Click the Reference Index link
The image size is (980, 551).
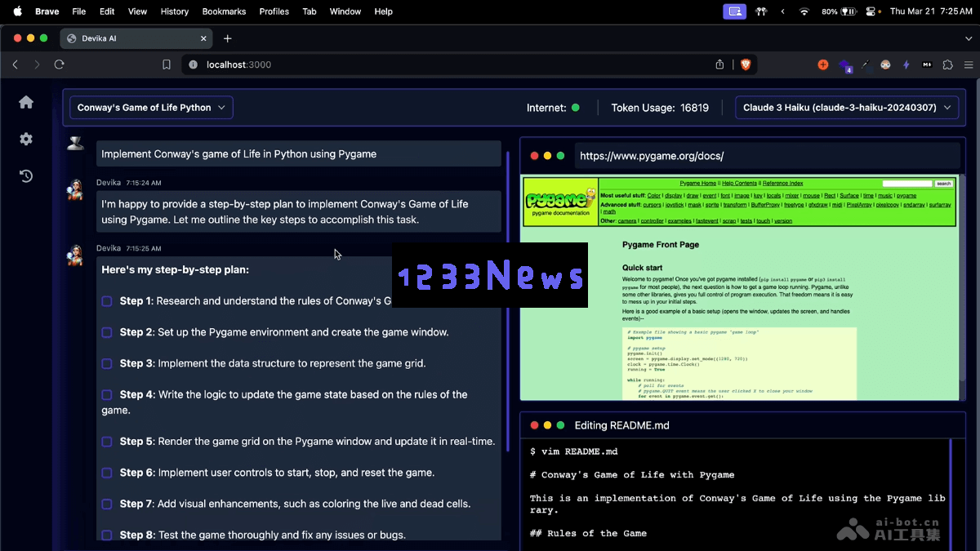[x=783, y=183]
